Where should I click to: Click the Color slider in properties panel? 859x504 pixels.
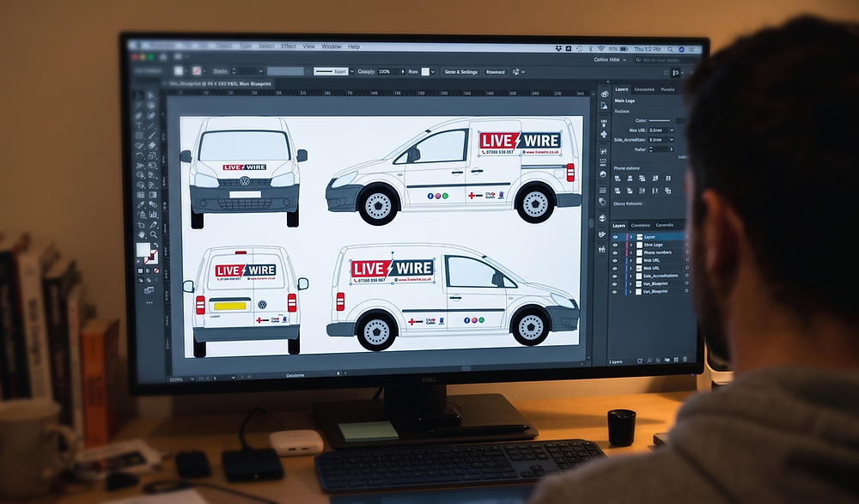(660, 120)
